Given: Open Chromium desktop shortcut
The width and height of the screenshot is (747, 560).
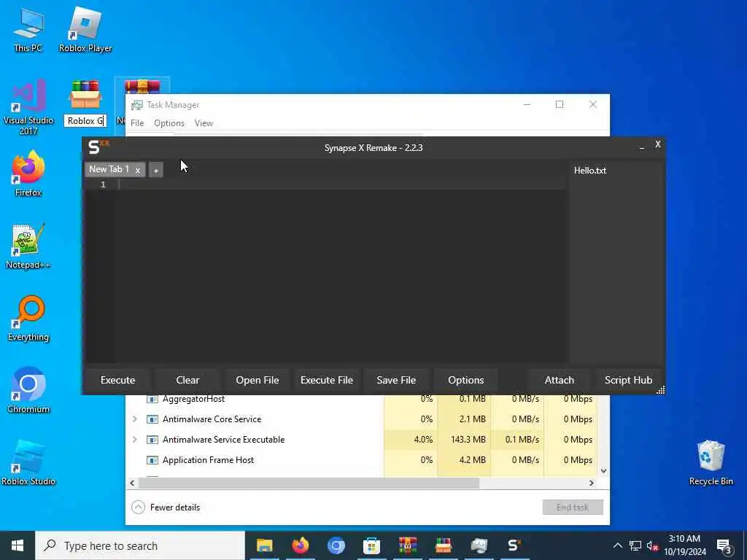Looking at the screenshot, I should tap(28, 391).
